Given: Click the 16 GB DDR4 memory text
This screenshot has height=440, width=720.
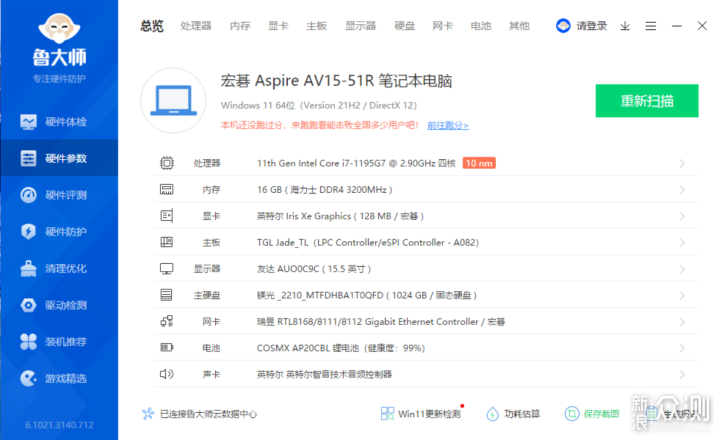Looking at the screenshot, I should tap(324, 190).
